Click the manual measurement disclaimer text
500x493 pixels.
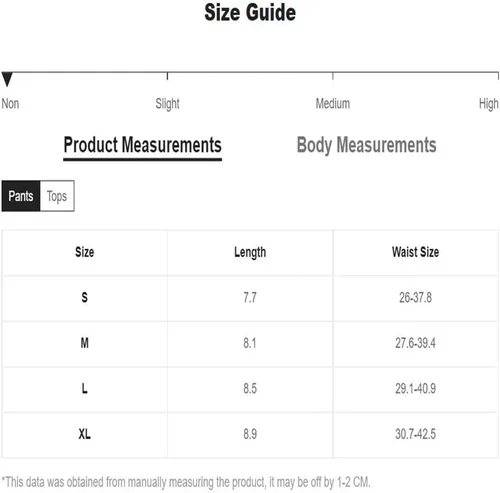pyautogui.click(x=186, y=482)
